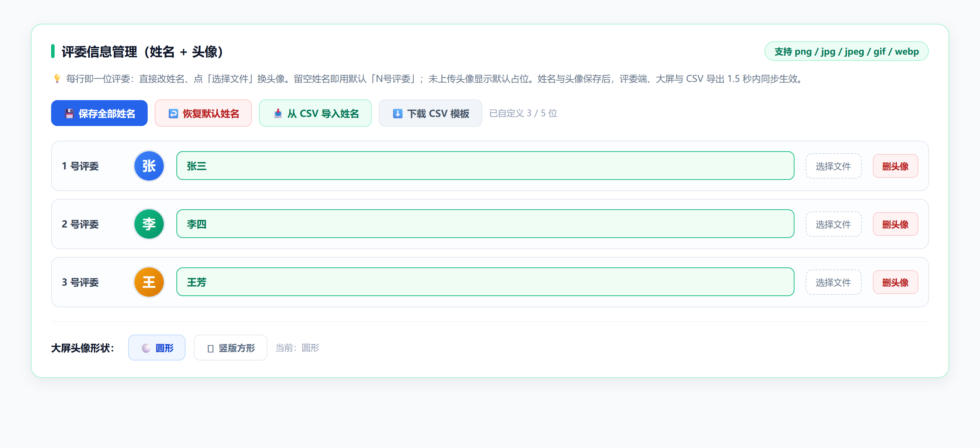Click the light bulb tip icon
Viewport: 980px width, 448px height.
[57, 79]
